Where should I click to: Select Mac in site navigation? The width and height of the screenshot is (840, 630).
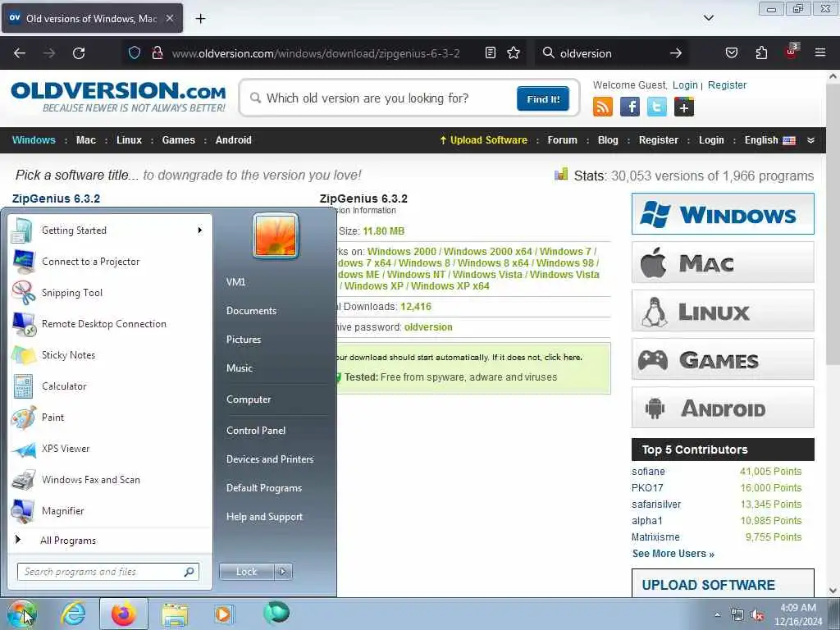point(85,140)
